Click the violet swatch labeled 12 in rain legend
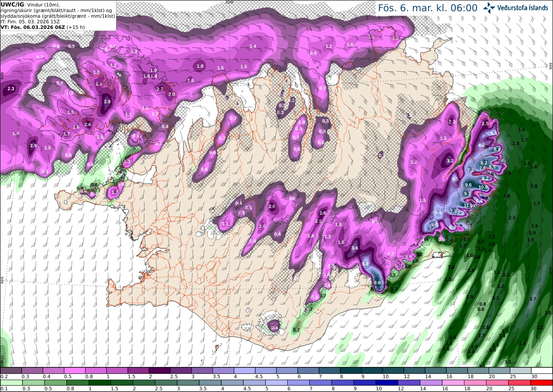 click(409, 383)
